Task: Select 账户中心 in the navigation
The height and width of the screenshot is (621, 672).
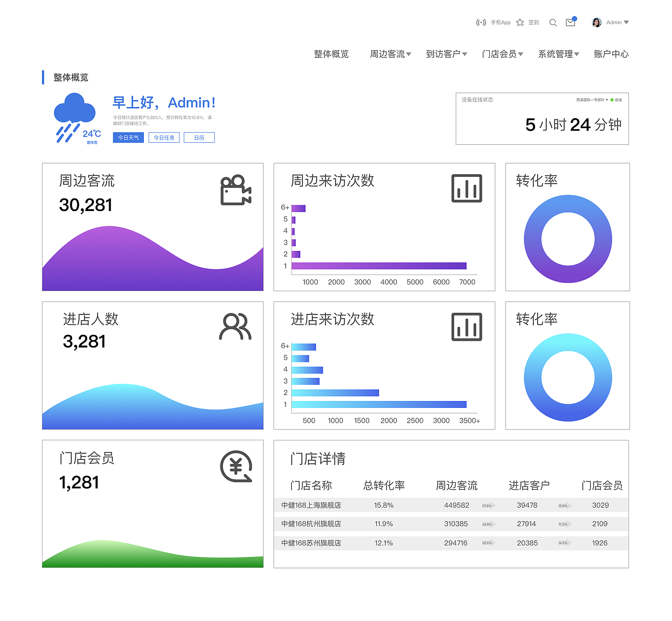Action: pos(611,54)
